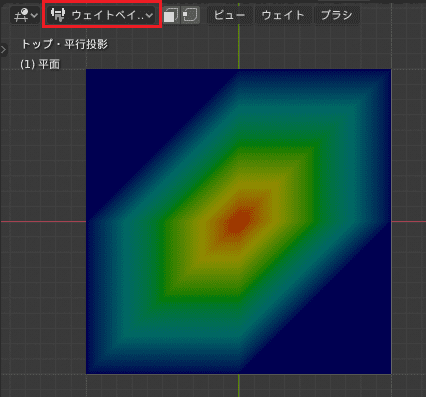Image resolution: width=426 pixels, height=397 pixels.
Task: Click the トップ・平行投影 view label
Action: [65, 44]
